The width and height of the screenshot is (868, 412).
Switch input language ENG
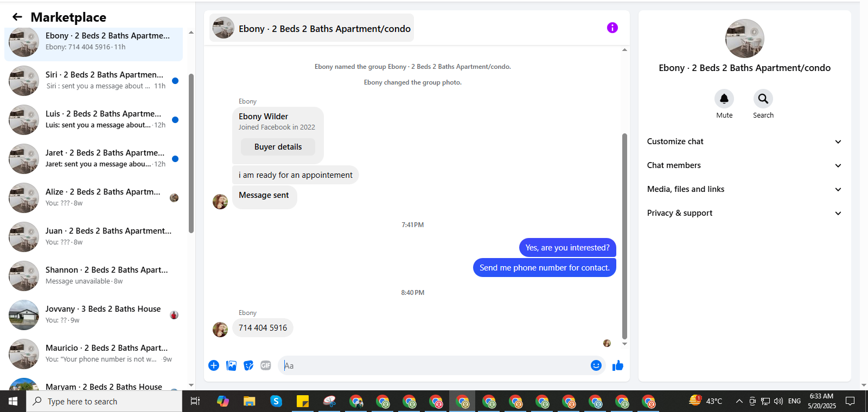click(x=794, y=401)
